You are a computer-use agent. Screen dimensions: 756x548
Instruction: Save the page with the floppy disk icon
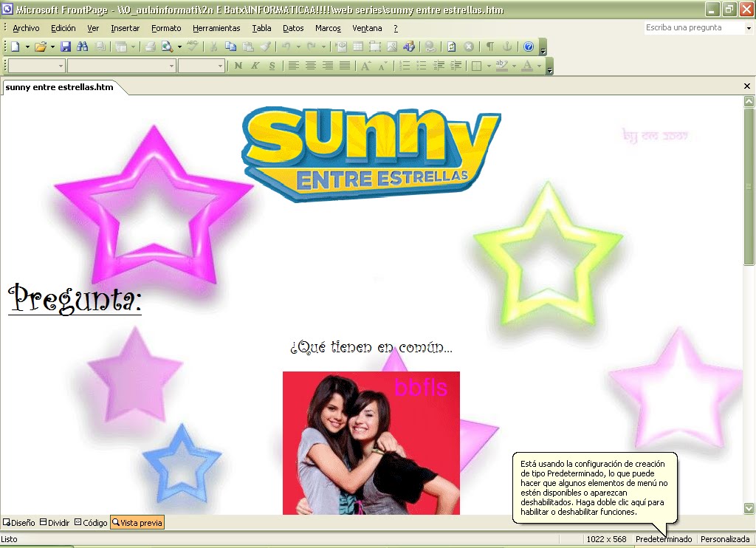coord(66,47)
